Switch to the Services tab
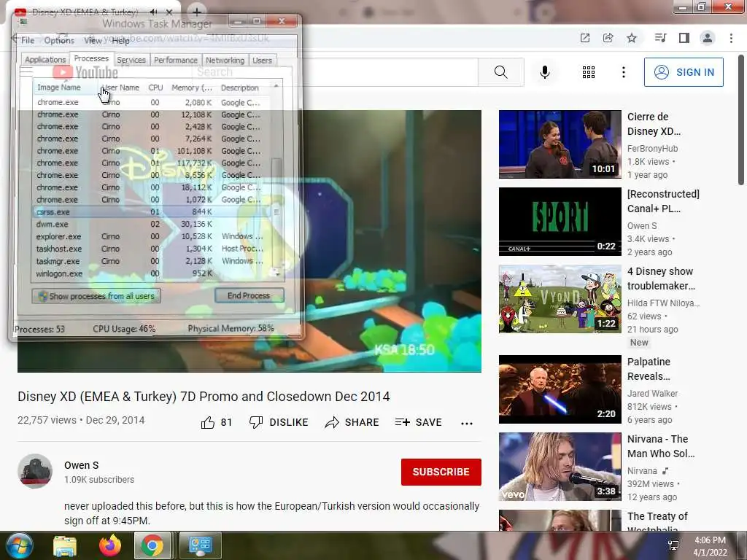The height and width of the screenshot is (560, 747). tap(131, 60)
